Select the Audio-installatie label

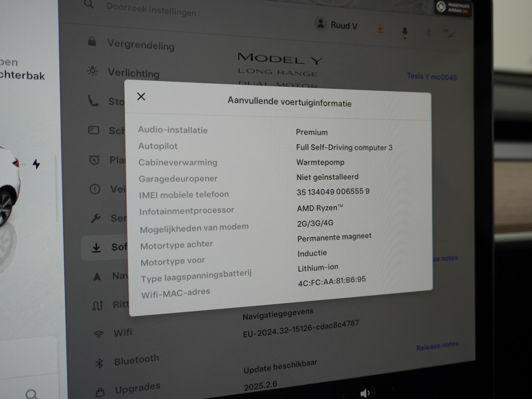coord(173,130)
